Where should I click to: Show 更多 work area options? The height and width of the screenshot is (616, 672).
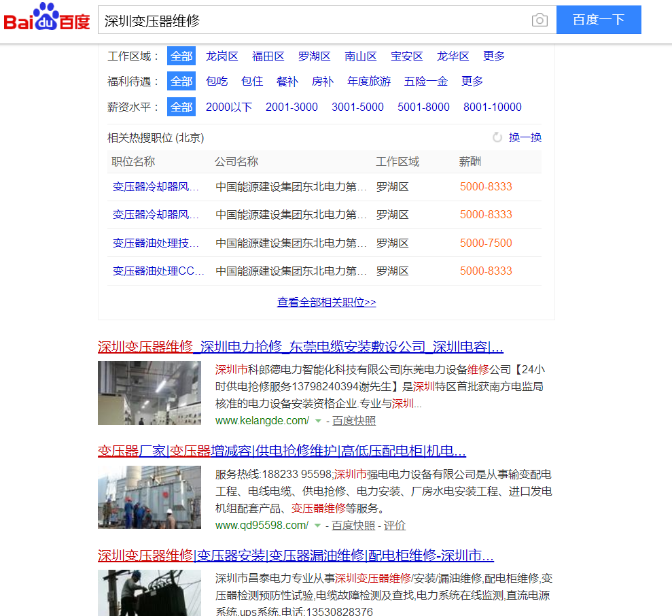(494, 56)
